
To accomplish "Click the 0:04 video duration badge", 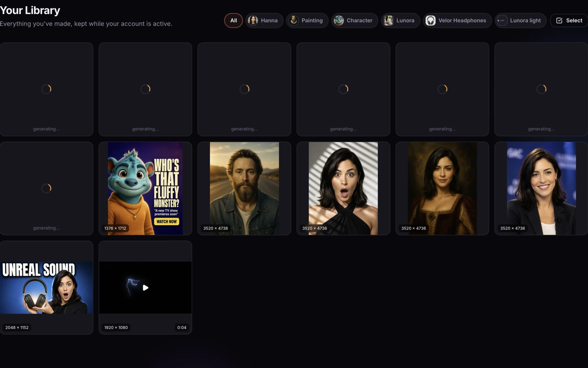I will (182, 327).
